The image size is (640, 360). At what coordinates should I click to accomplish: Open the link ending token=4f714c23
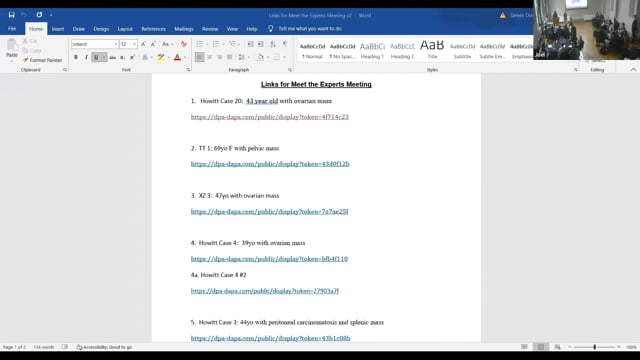pyautogui.click(x=269, y=117)
